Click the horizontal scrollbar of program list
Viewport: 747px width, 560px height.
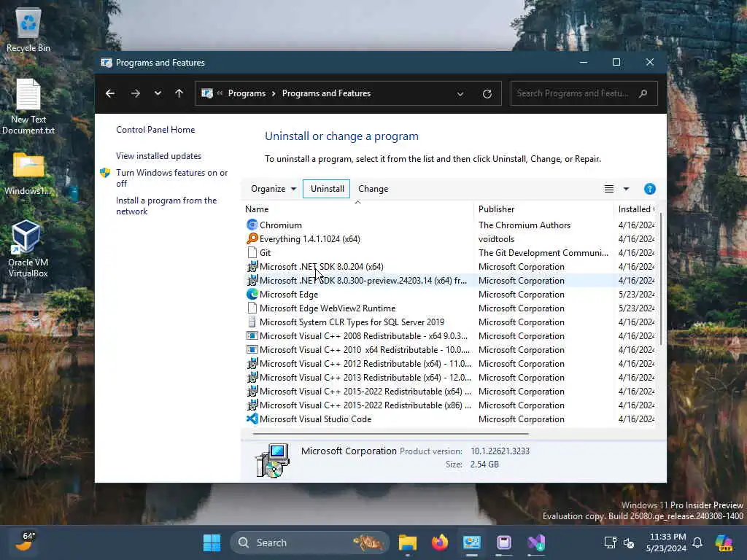pos(391,434)
